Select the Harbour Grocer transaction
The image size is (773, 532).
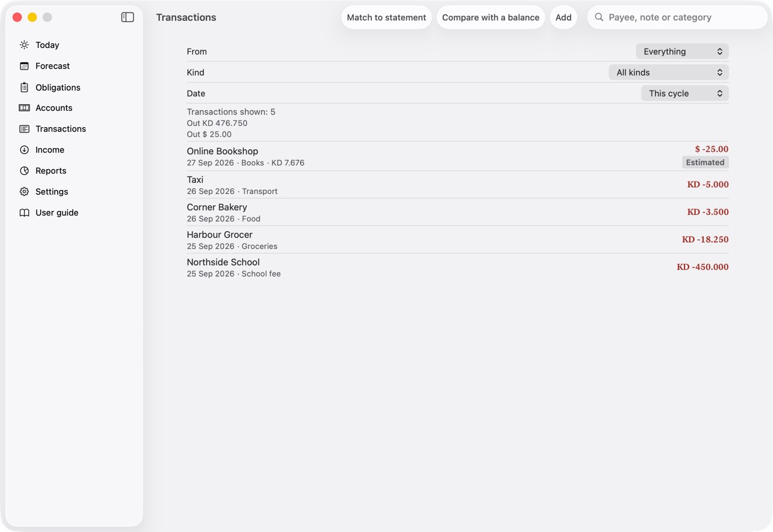click(457, 240)
